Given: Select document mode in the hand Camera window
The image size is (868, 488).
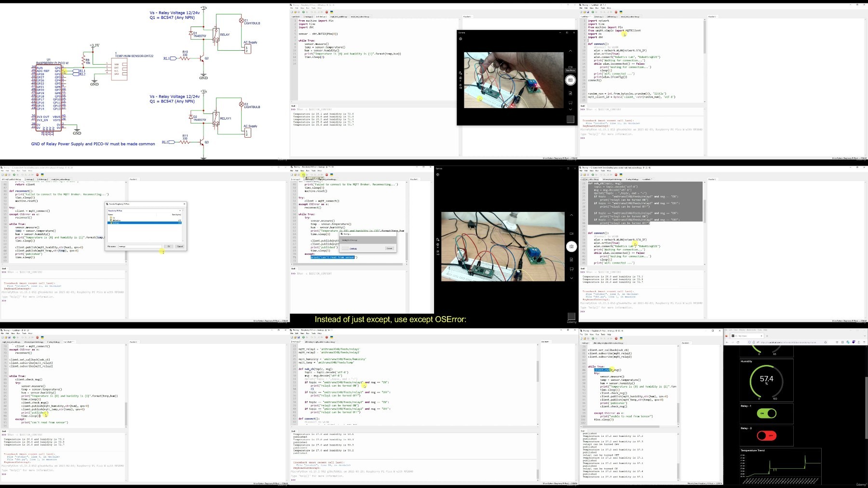Looking at the screenshot, I should pyautogui.click(x=570, y=93).
